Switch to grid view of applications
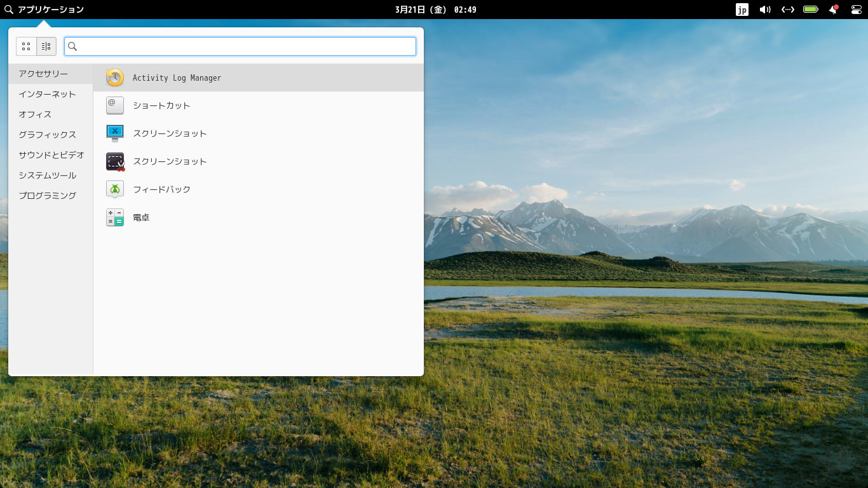 click(26, 46)
